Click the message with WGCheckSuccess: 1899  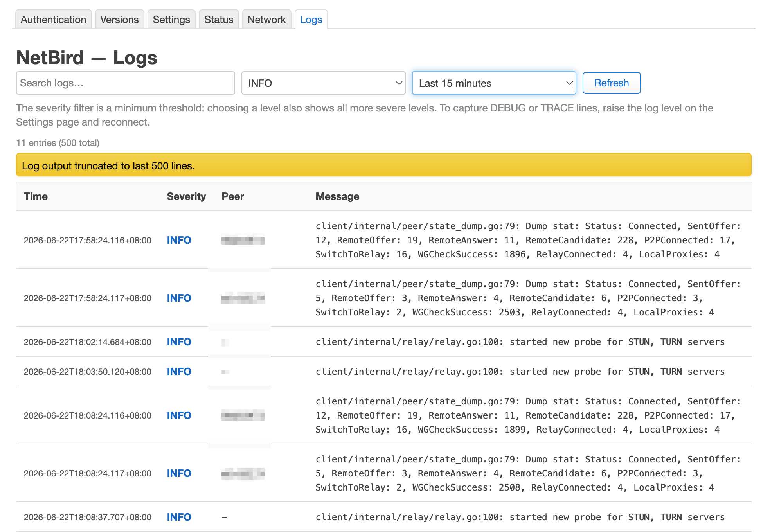point(528,415)
